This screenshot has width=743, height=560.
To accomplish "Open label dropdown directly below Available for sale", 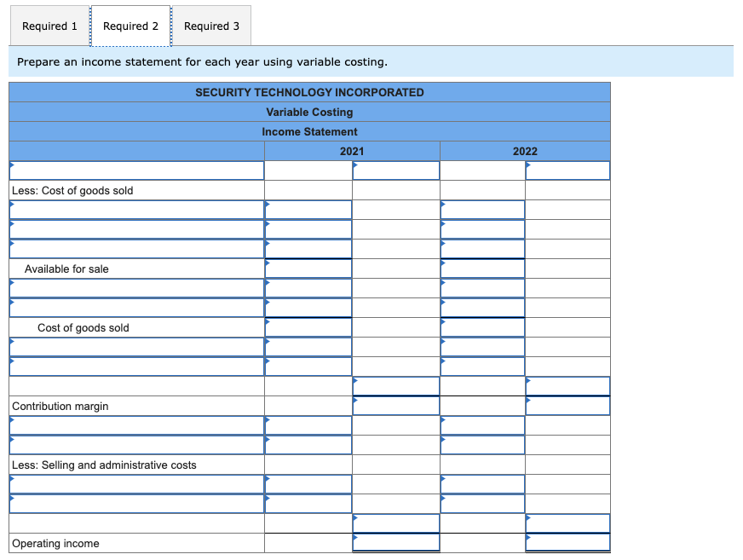I will (137, 288).
